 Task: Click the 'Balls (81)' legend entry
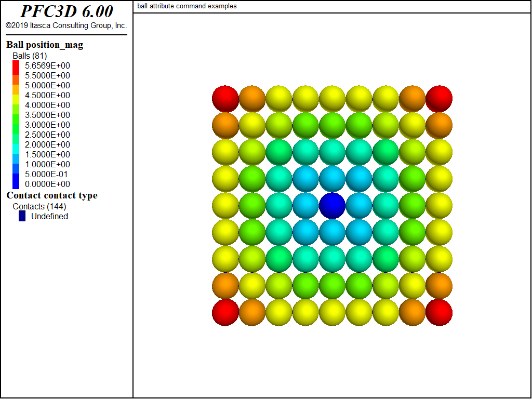(x=30, y=56)
